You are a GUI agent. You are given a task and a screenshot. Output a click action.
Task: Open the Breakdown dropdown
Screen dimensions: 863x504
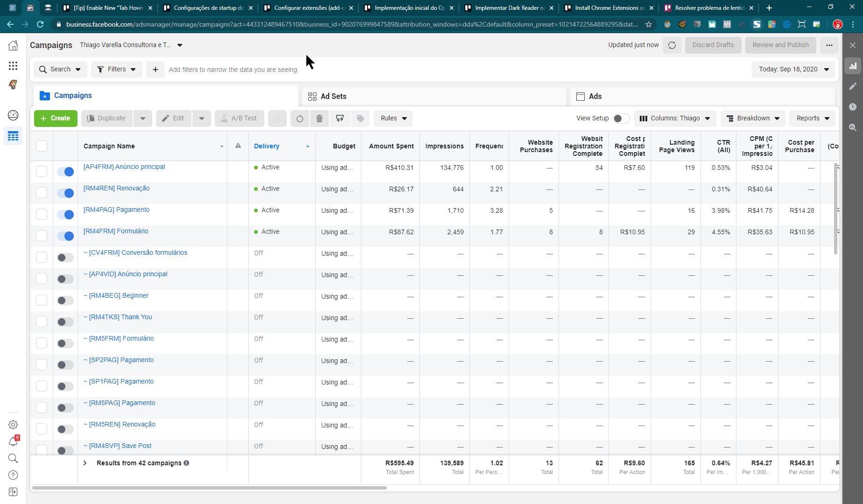click(753, 119)
